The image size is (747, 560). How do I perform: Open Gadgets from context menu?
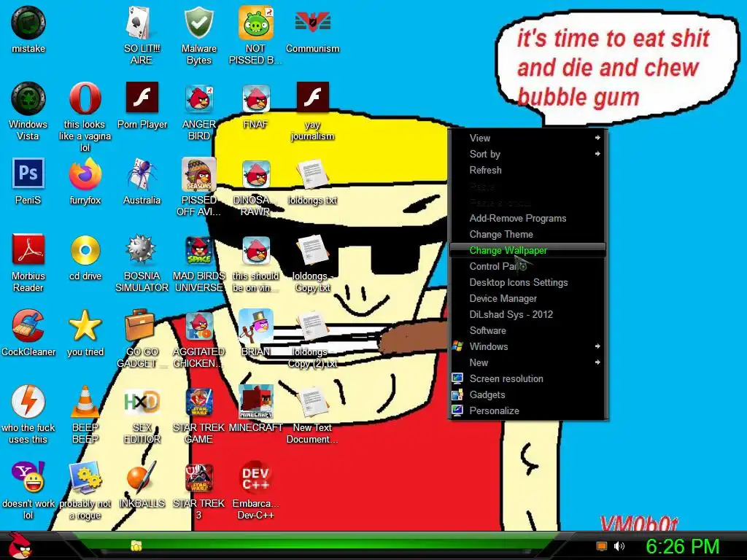[x=527, y=394]
